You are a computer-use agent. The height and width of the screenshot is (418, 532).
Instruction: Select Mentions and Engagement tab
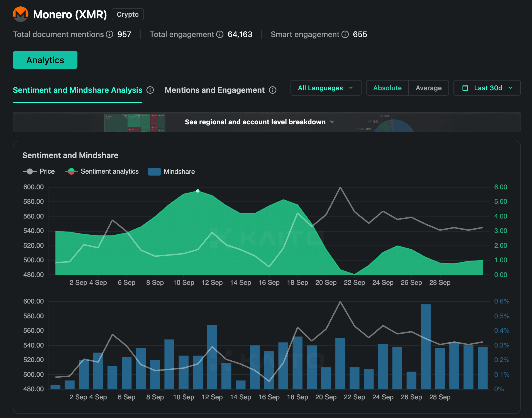[x=214, y=90]
